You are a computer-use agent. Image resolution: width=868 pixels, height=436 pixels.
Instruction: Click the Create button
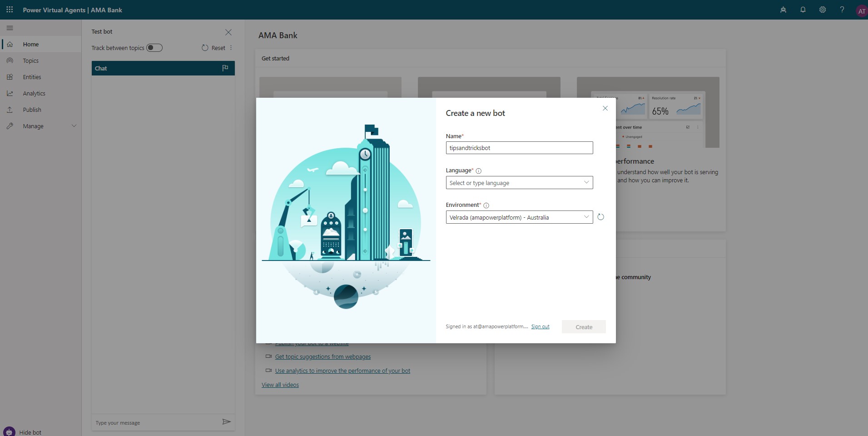tap(584, 327)
